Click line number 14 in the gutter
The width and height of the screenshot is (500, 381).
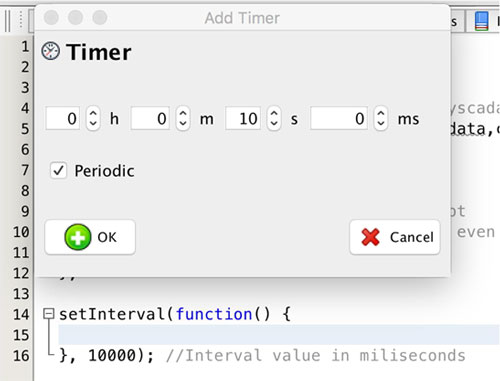coord(21,314)
